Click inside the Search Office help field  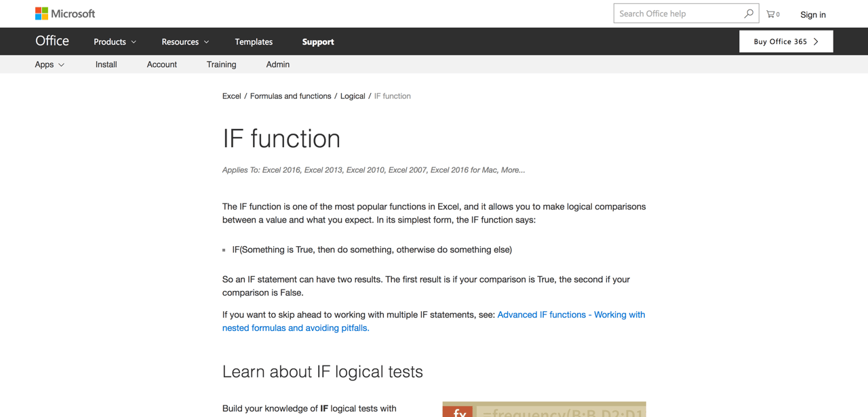pos(671,13)
